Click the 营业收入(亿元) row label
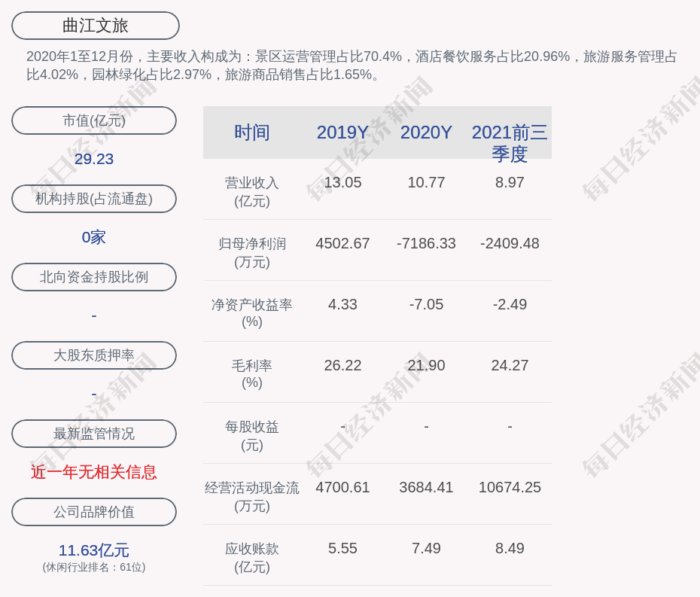Image resolution: width=700 pixels, height=597 pixels. click(x=252, y=191)
